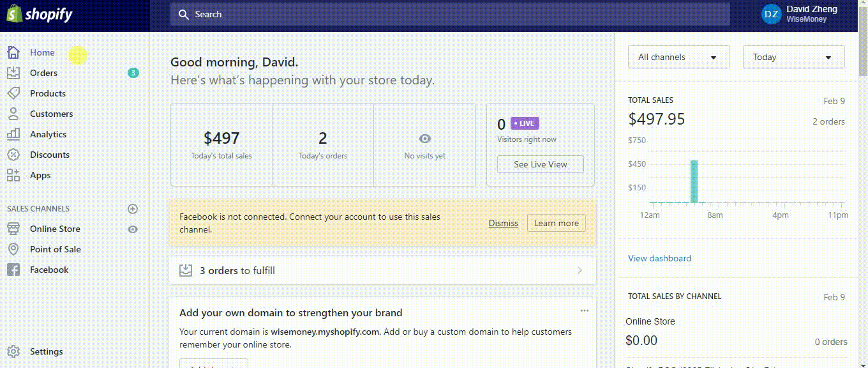868x368 pixels.
Task: Click inside the Search field
Action: click(x=450, y=14)
